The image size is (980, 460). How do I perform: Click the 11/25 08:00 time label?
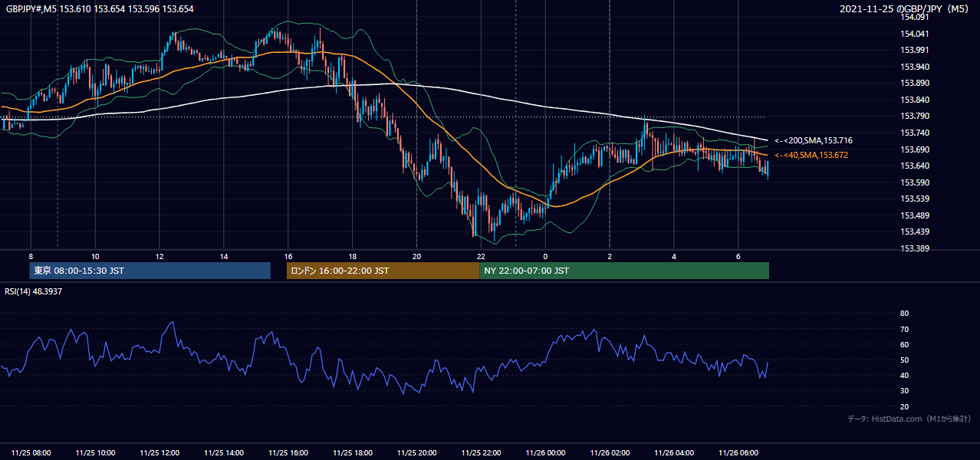point(31,452)
